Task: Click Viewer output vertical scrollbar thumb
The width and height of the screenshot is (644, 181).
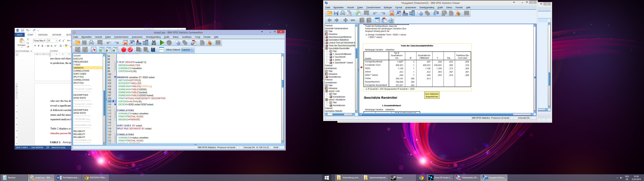Action: (x=535, y=77)
